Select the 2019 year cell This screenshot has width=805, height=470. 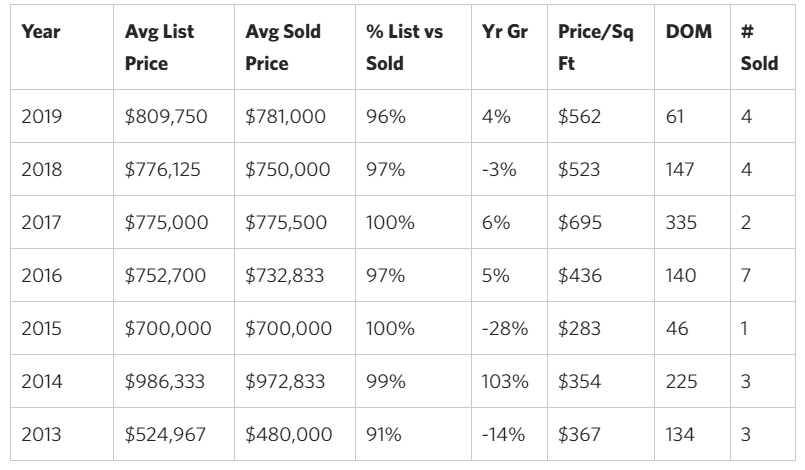click(42, 117)
